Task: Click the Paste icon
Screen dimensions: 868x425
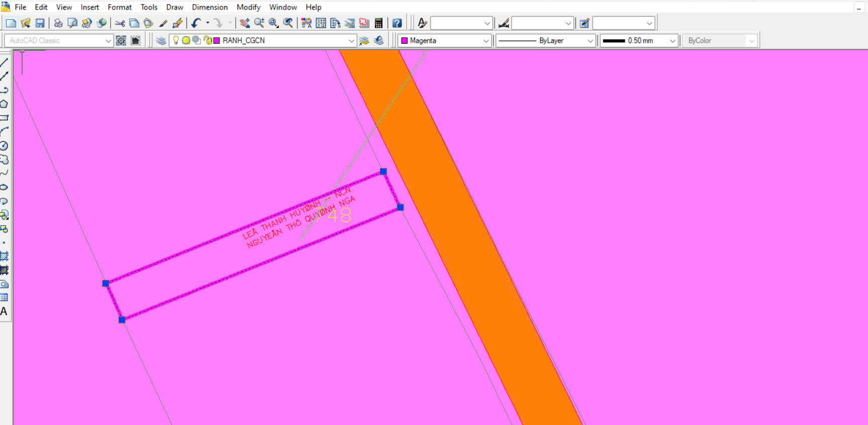Action: click(x=148, y=23)
